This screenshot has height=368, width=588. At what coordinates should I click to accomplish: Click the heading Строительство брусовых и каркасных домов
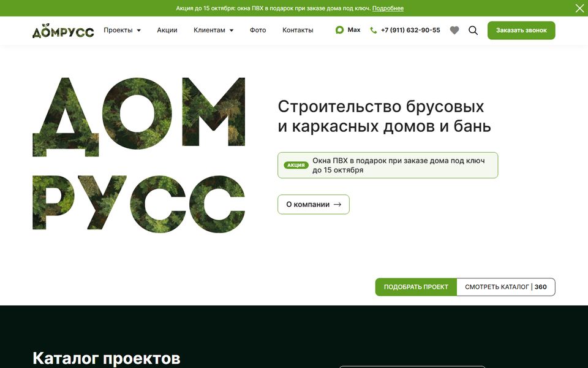(385, 117)
